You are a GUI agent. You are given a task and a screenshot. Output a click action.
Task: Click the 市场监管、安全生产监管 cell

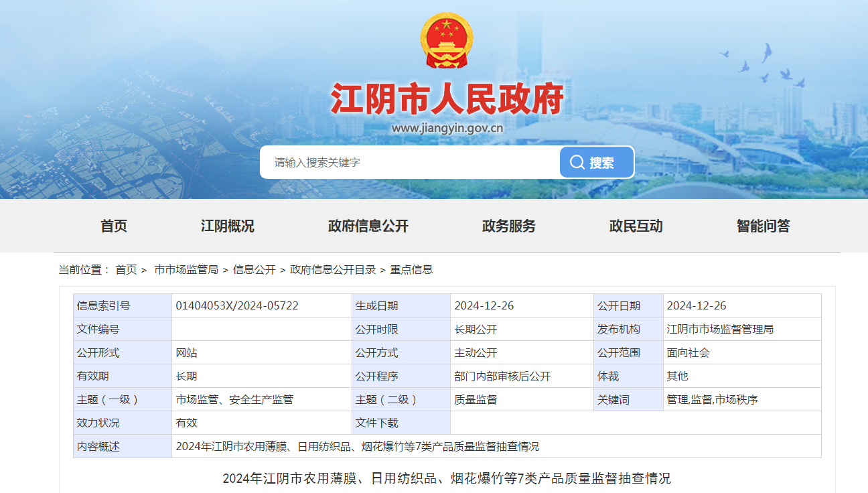[x=261, y=399]
